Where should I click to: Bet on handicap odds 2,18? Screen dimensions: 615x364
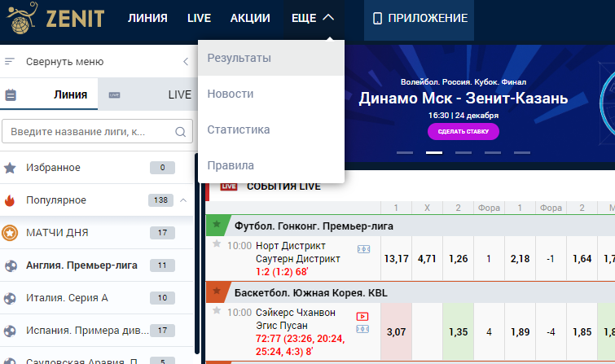point(520,259)
